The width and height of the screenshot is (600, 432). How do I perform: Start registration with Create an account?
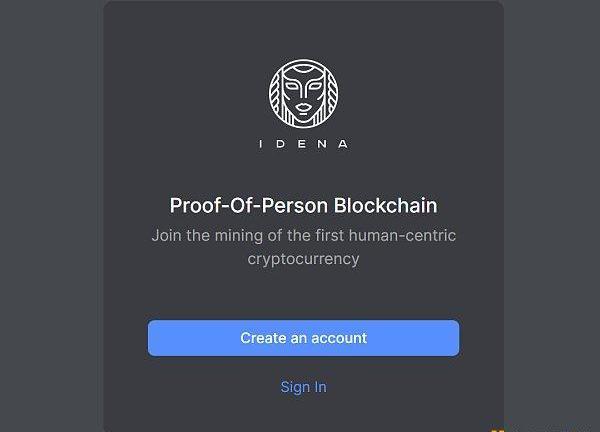(x=303, y=338)
